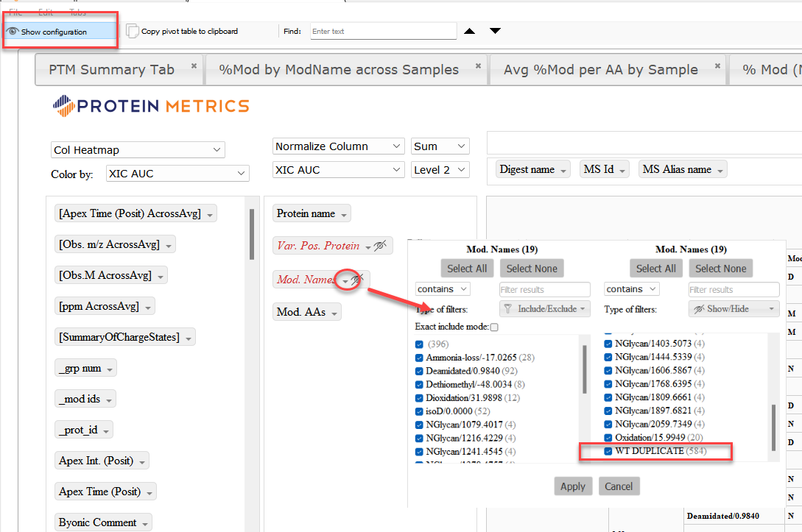Uncheck the Deamidated/0.9840 modification
802x532 pixels.
pyautogui.click(x=420, y=369)
